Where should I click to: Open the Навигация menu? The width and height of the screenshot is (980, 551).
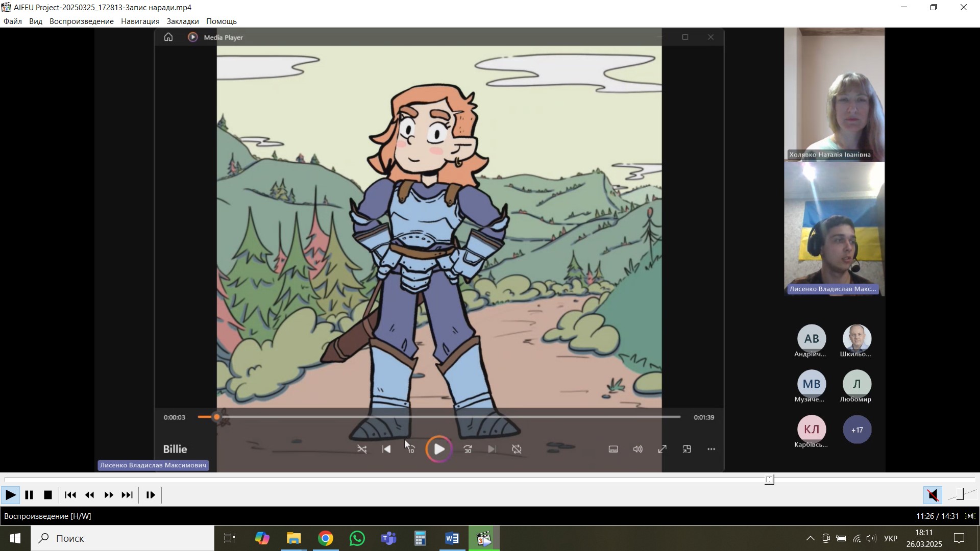[x=140, y=21]
